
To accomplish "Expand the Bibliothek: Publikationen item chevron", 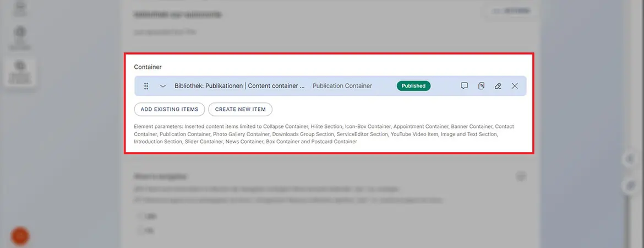I will point(163,86).
